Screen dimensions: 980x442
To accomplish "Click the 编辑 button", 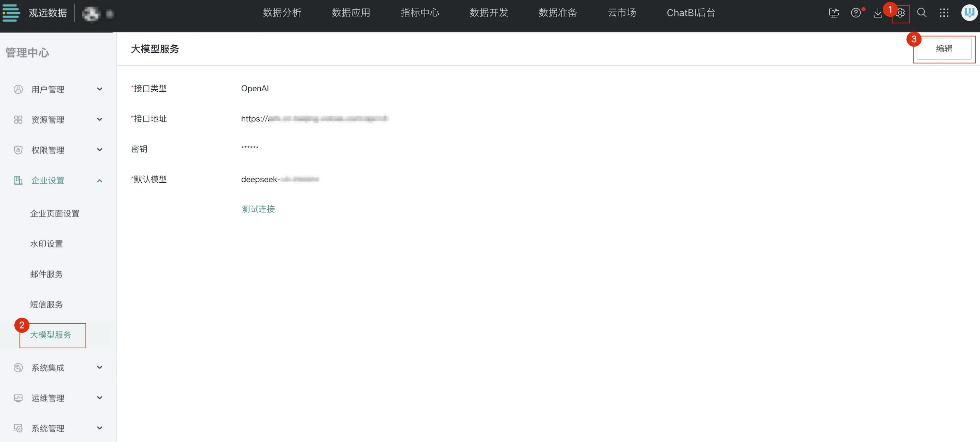I will point(943,49).
